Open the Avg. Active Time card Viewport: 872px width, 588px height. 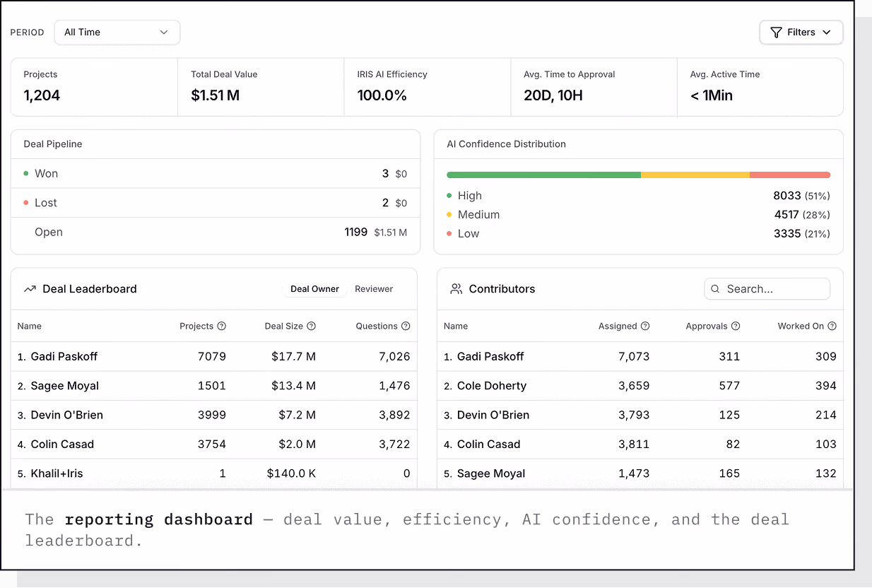(760, 87)
